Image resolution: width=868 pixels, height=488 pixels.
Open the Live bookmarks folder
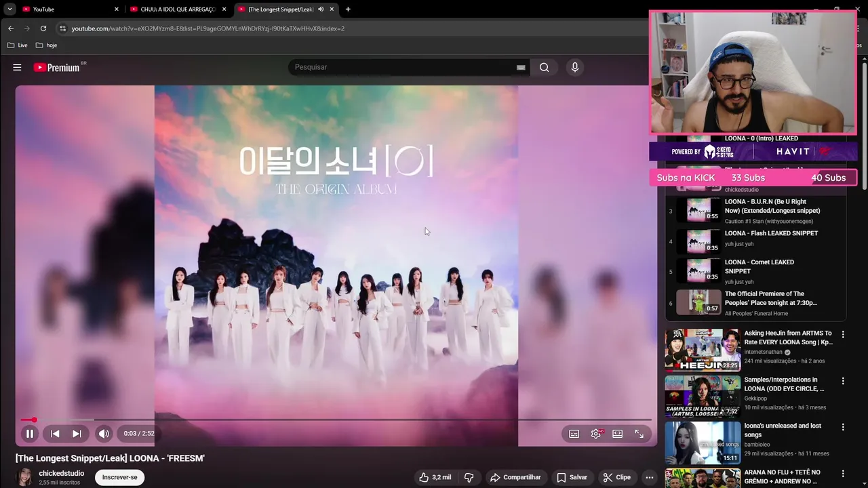tap(18, 45)
